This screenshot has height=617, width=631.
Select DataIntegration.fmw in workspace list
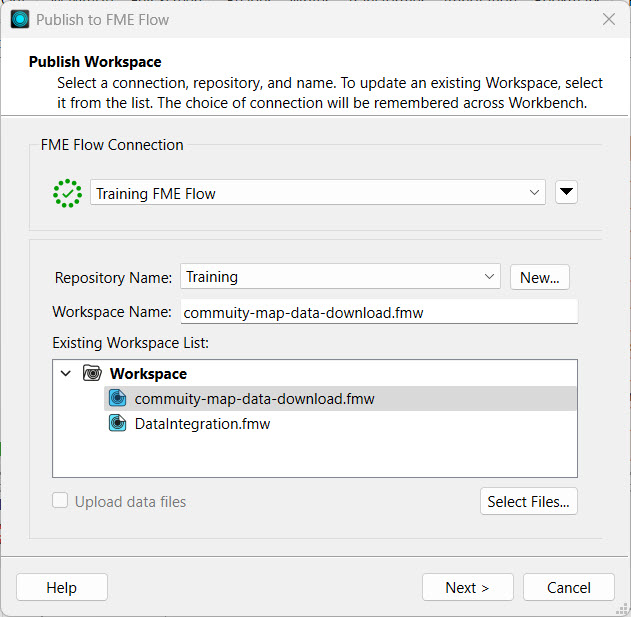(202, 424)
